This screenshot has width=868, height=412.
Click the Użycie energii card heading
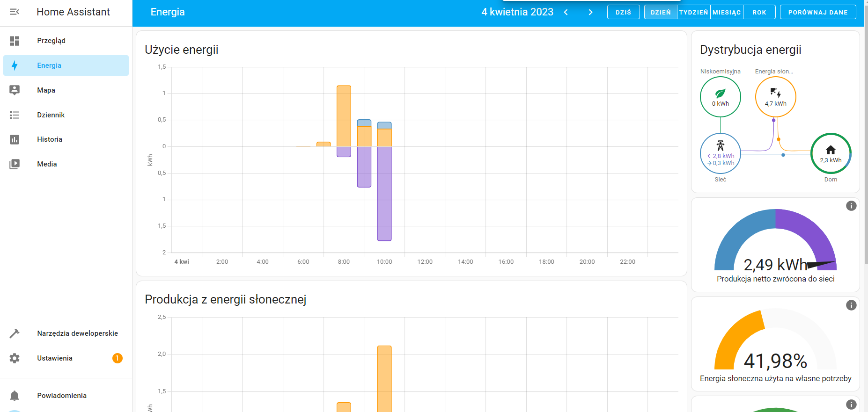[182, 50]
